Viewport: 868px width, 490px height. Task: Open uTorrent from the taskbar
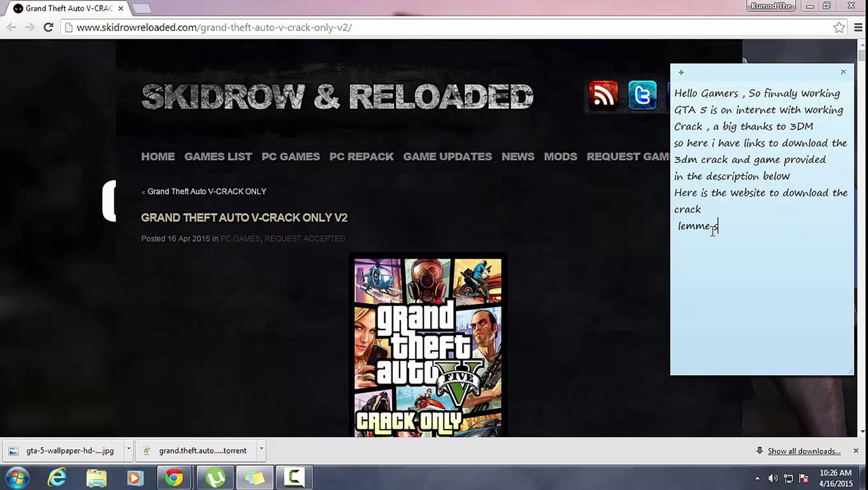pyautogui.click(x=215, y=478)
